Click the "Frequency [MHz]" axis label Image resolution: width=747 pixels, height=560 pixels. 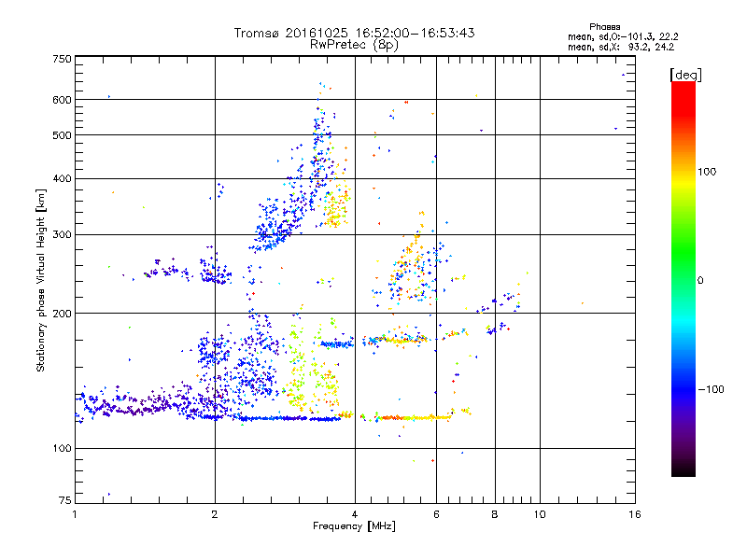(354, 526)
